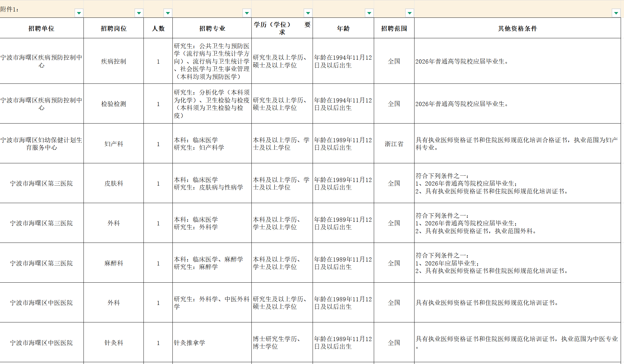Open the filter dropdown for 招聘单位 column
The height and width of the screenshot is (364, 624).
click(x=79, y=13)
